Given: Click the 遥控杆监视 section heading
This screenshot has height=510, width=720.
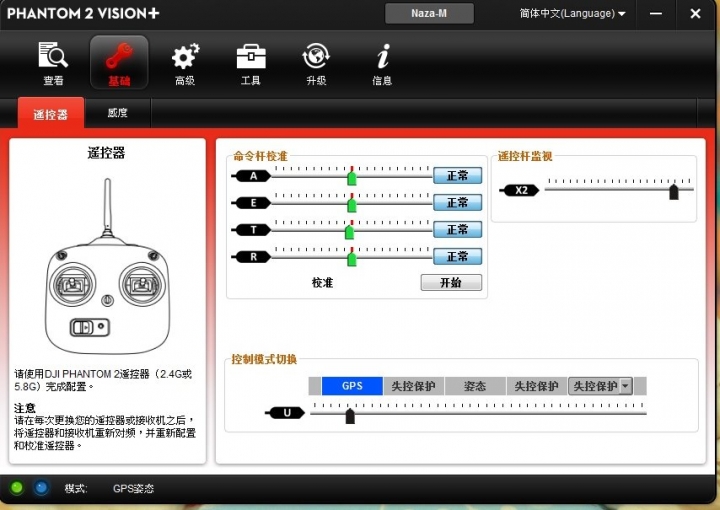Looking at the screenshot, I should pyautogui.click(x=525, y=156).
